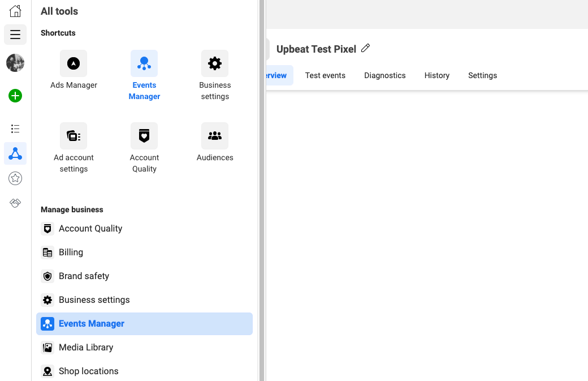Open the Ad account settings shortcut icon

point(73,136)
